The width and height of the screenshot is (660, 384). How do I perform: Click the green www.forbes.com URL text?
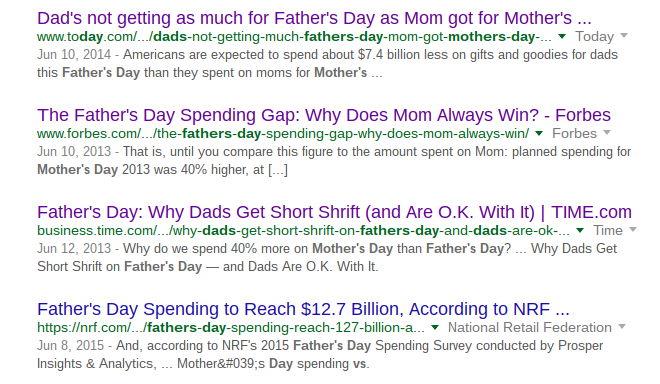point(283,133)
